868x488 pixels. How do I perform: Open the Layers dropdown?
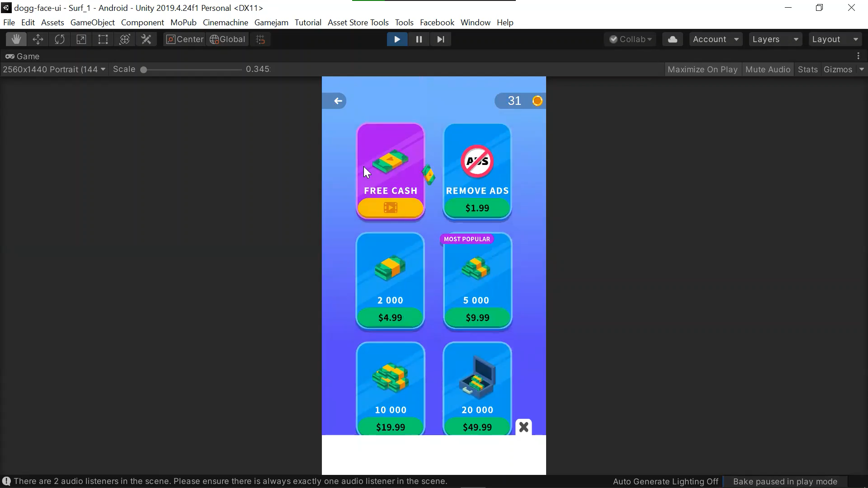(x=775, y=39)
